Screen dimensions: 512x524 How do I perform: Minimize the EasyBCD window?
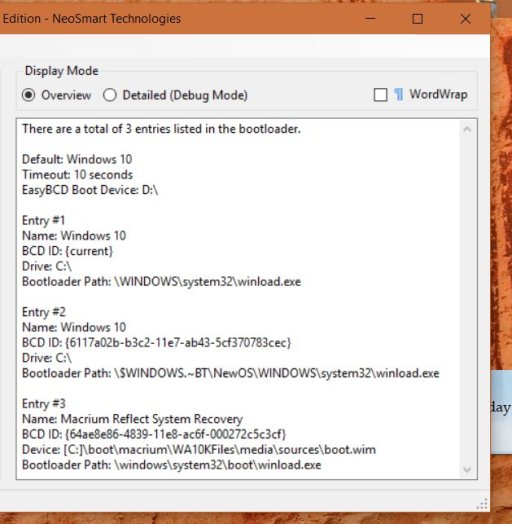point(370,19)
